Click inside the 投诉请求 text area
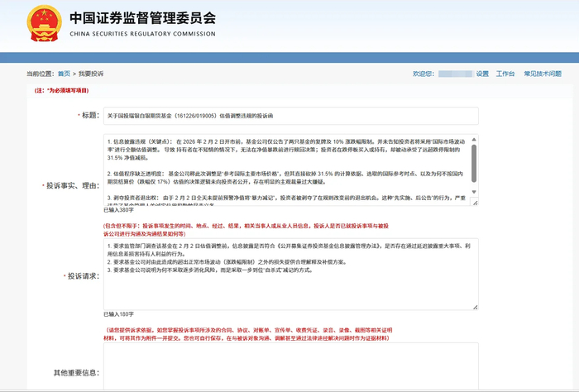The width and height of the screenshot is (579, 392). pos(291,275)
